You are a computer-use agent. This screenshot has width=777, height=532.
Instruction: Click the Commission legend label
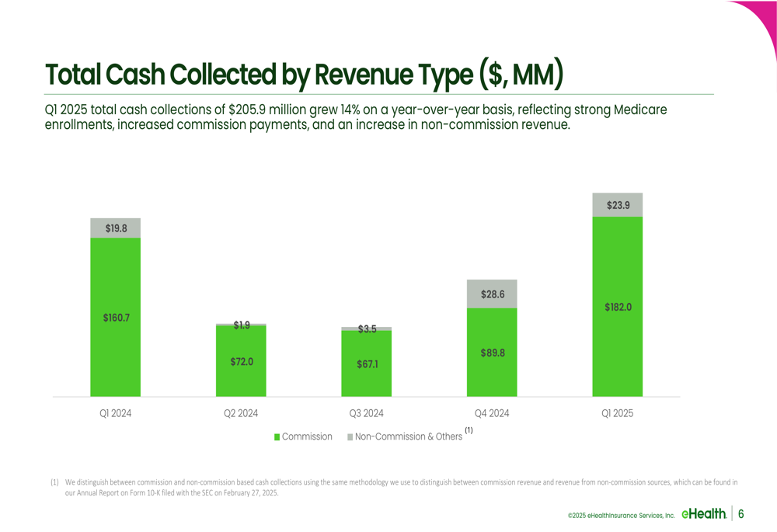click(x=307, y=436)
